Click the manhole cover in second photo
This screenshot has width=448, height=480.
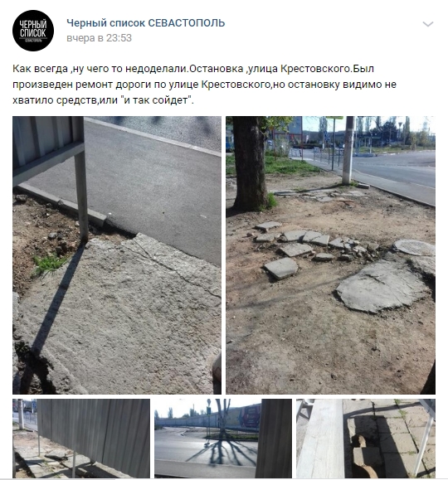point(414,247)
